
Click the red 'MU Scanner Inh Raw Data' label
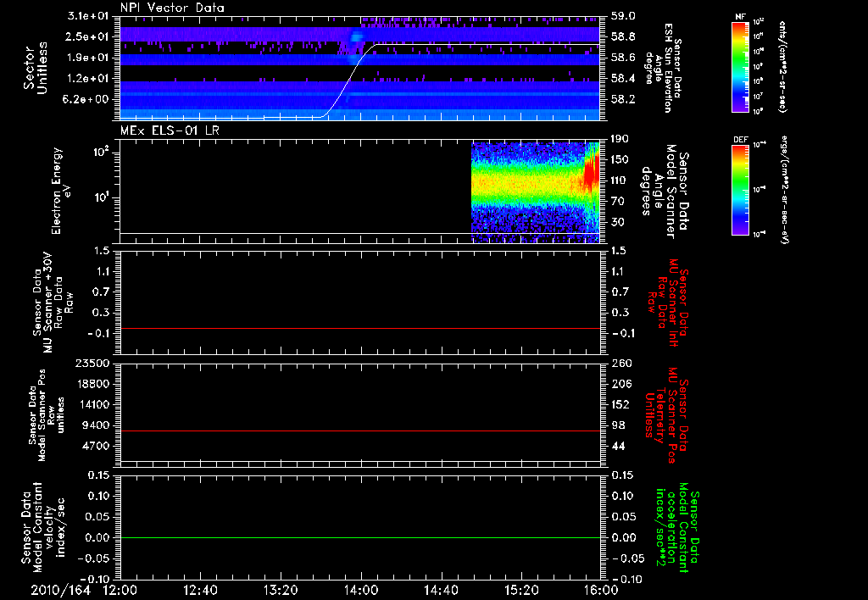(x=668, y=303)
